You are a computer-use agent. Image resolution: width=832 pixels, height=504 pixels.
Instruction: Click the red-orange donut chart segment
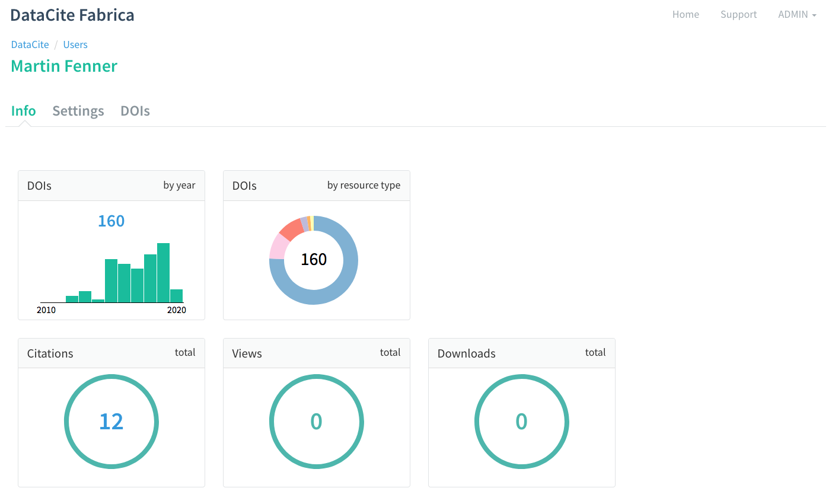[x=292, y=229]
